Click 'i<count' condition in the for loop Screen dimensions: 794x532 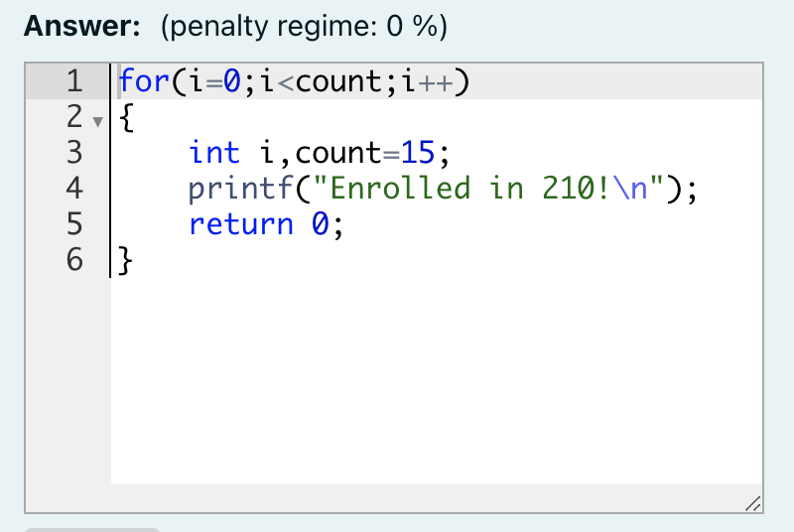click(x=322, y=81)
